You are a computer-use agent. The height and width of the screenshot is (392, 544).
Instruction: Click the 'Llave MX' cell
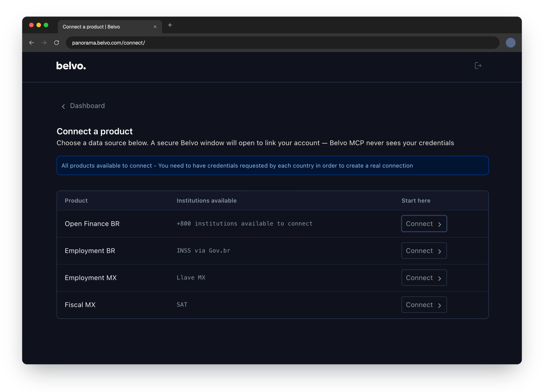coord(191,278)
